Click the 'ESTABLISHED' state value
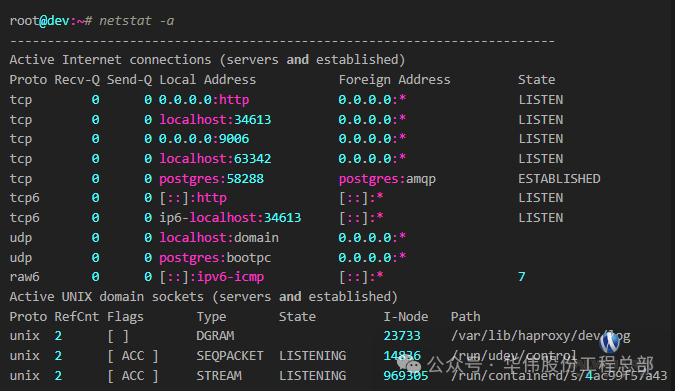This screenshot has width=675, height=391. point(559,178)
